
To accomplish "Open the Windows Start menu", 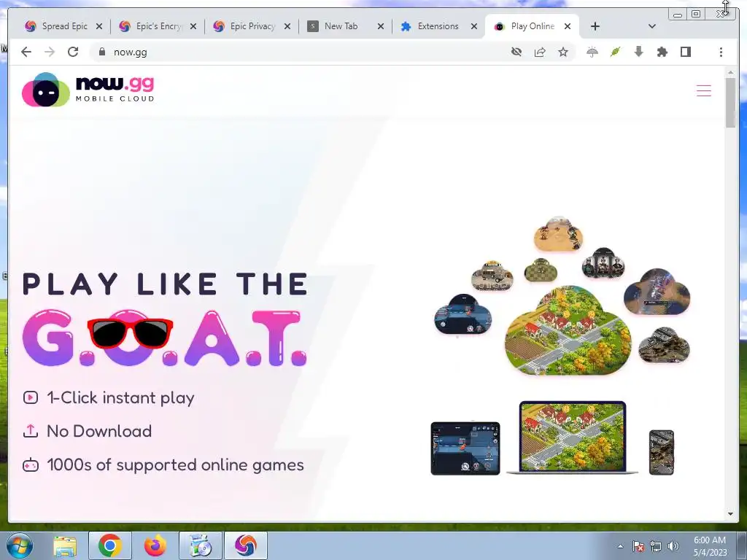I will pos(20,545).
